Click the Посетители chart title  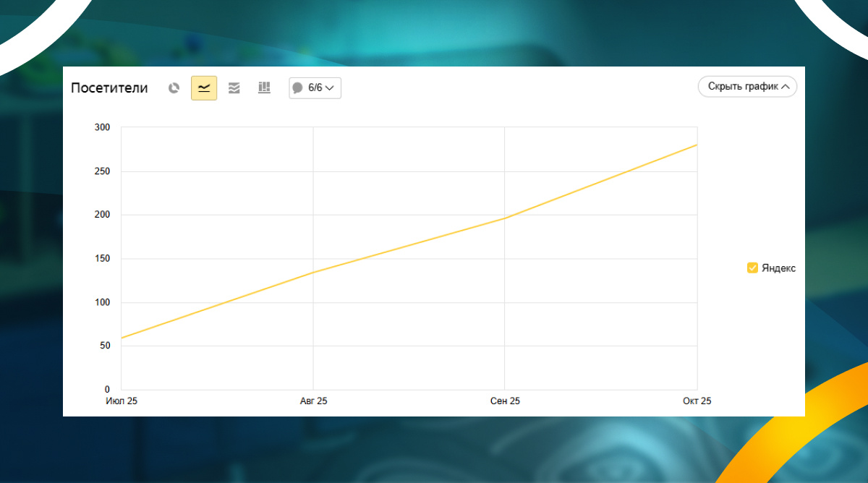click(x=109, y=88)
